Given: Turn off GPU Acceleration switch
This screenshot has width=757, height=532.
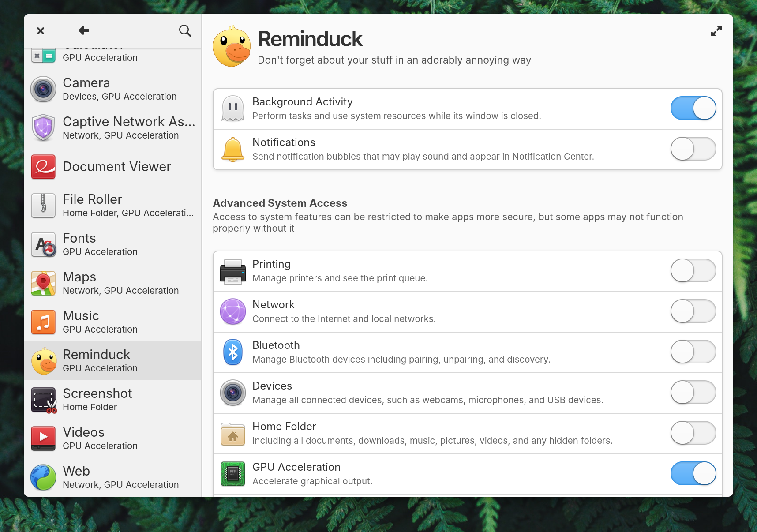Looking at the screenshot, I should point(693,474).
